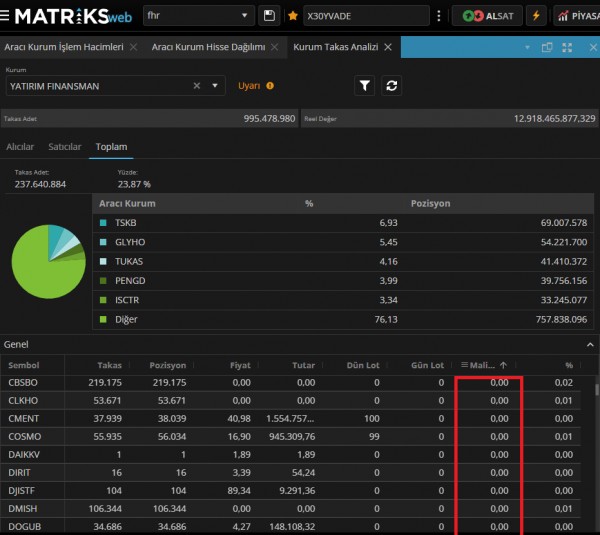Click the TUKAS color swatch
Image resolution: width=600 pixels, height=535 pixels.
(x=103, y=261)
